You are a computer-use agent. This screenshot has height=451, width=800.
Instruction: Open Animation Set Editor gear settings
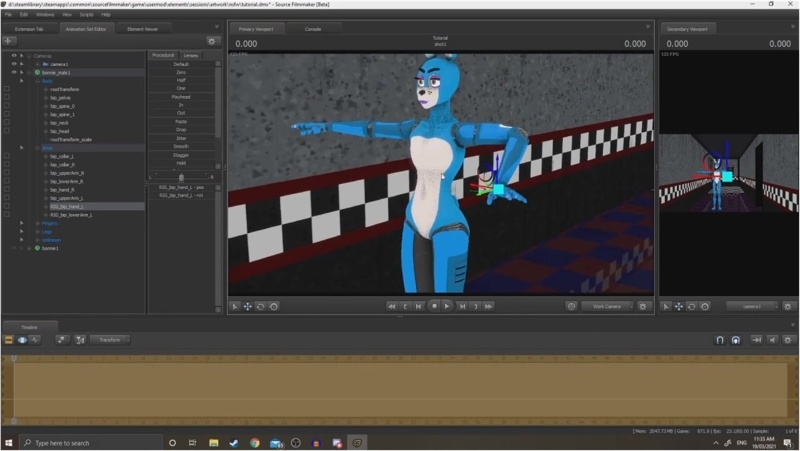click(212, 41)
